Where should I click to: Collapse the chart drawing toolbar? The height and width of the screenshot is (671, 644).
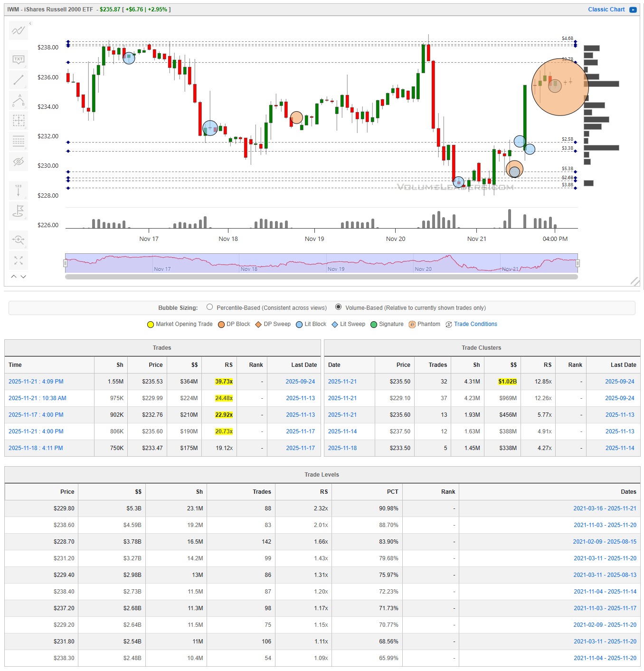pyautogui.click(x=30, y=23)
